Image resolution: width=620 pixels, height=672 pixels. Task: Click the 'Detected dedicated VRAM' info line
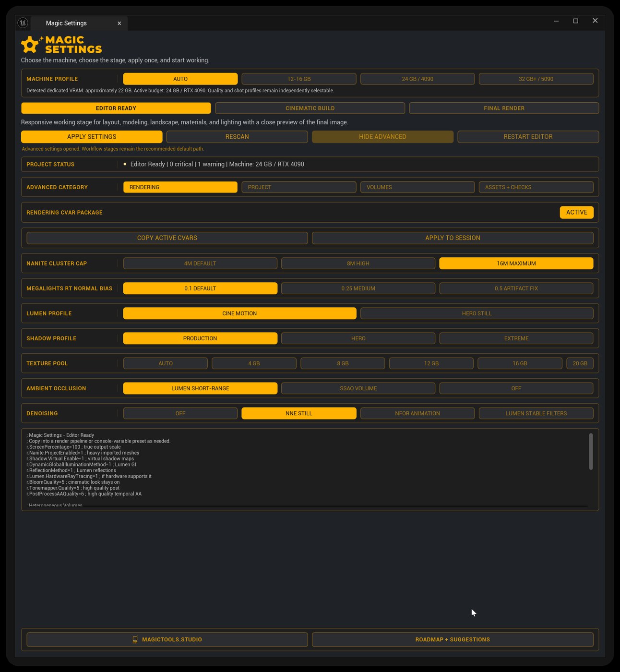[x=180, y=91]
